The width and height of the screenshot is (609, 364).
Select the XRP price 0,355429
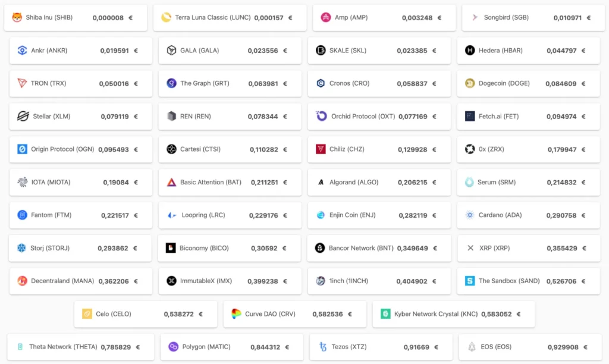click(x=562, y=248)
